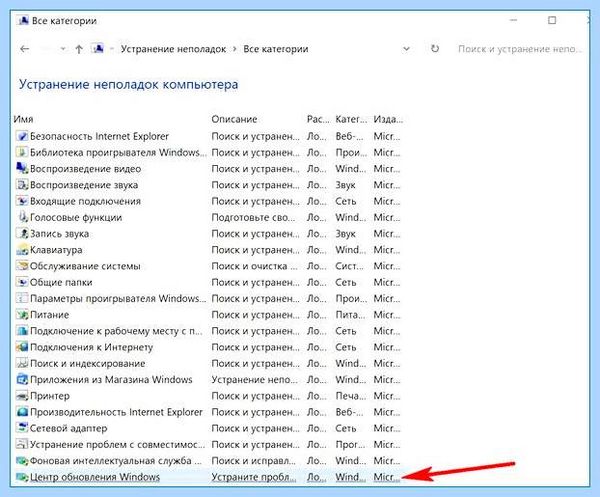Image resolution: width=600 pixels, height=497 pixels.
Task: Click the icon beside Клавиатура
Action: coord(22,249)
